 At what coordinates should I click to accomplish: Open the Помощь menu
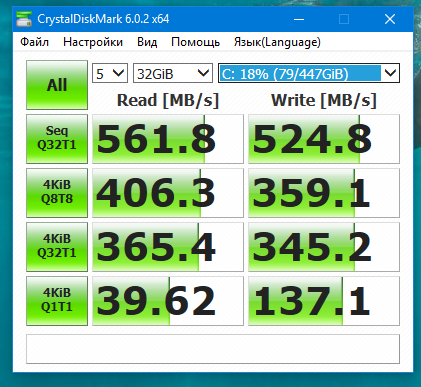(195, 42)
